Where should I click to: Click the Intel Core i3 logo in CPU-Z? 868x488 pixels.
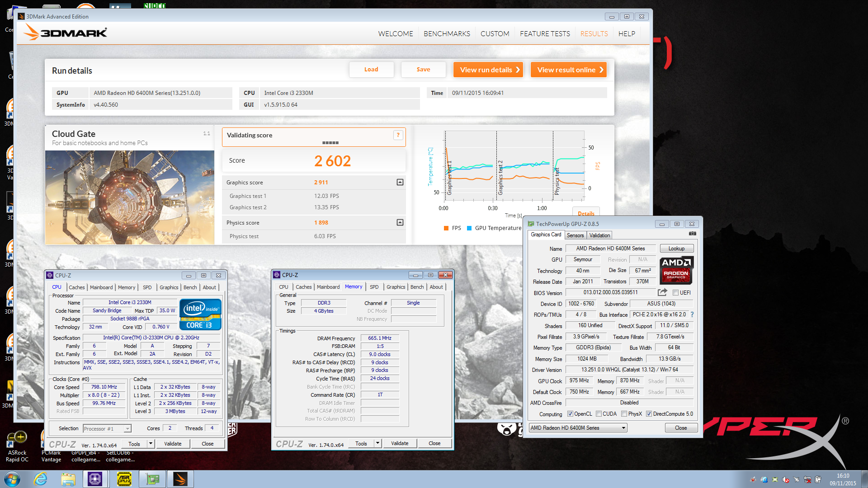[200, 314]
